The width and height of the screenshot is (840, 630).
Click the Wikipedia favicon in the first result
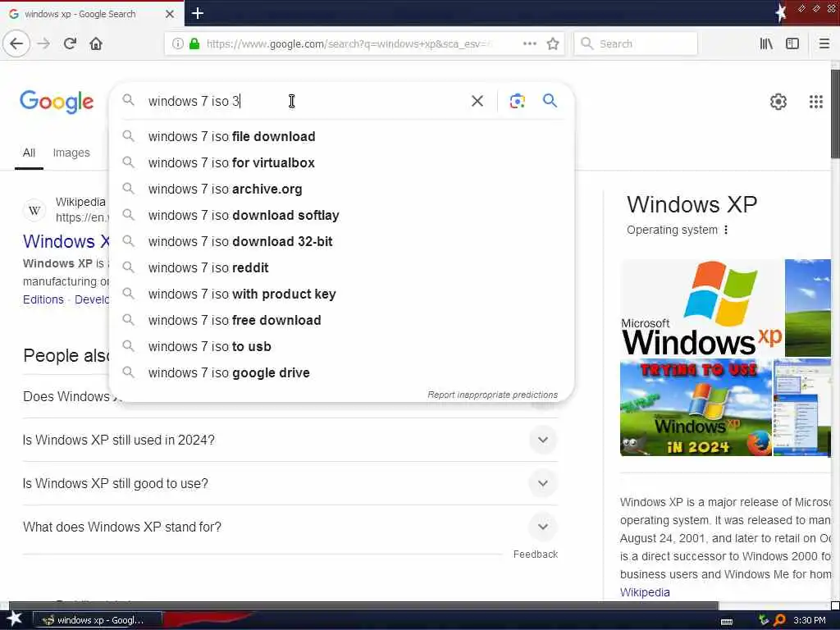pyautogui.click(x=34, y=210)
